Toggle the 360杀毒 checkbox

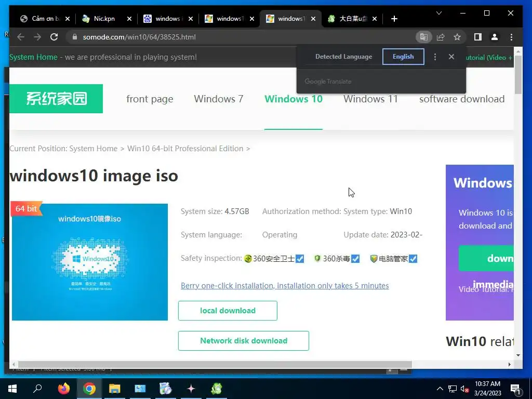pyautogui.click(x=355, y=259)
